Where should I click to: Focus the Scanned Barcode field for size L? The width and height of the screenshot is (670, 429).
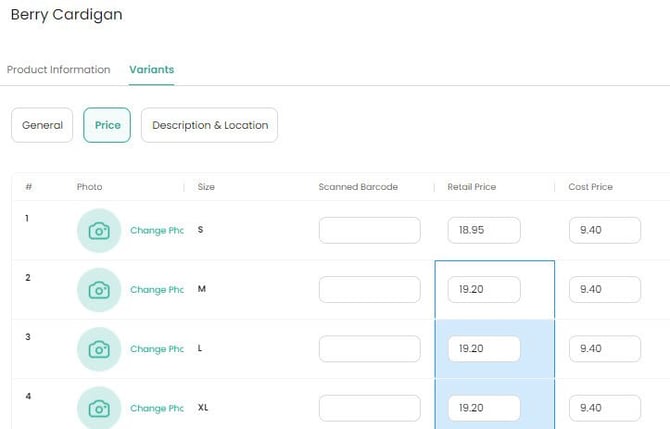point(369,349)
